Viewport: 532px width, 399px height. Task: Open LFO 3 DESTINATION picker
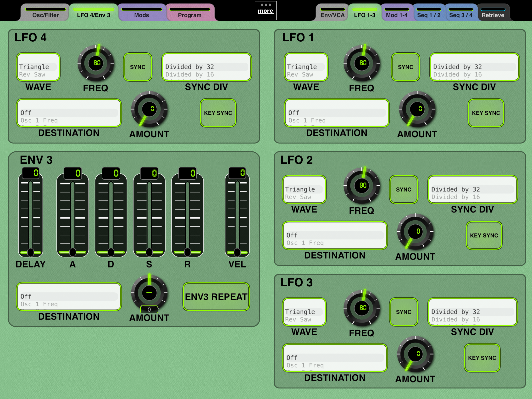click(335, 358)
